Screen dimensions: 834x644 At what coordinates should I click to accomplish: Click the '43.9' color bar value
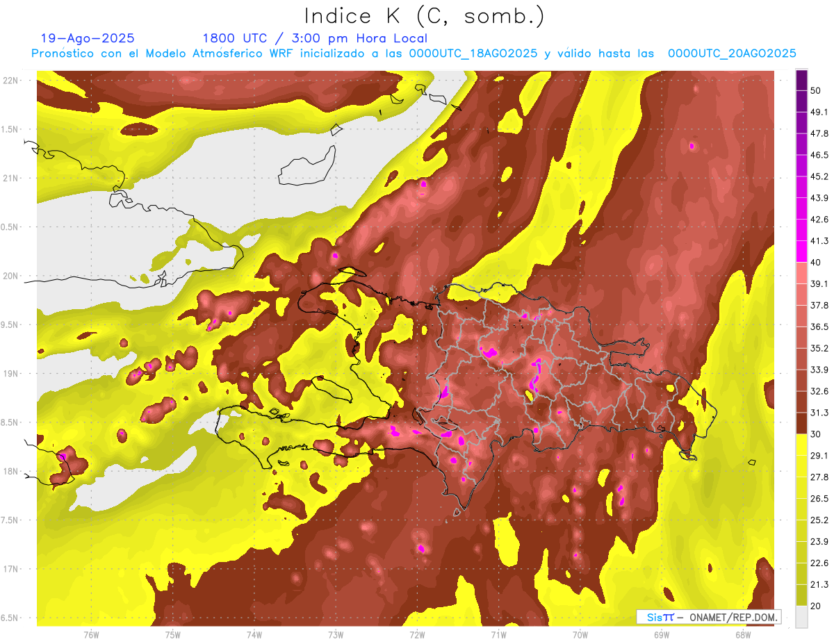[819, 198]
